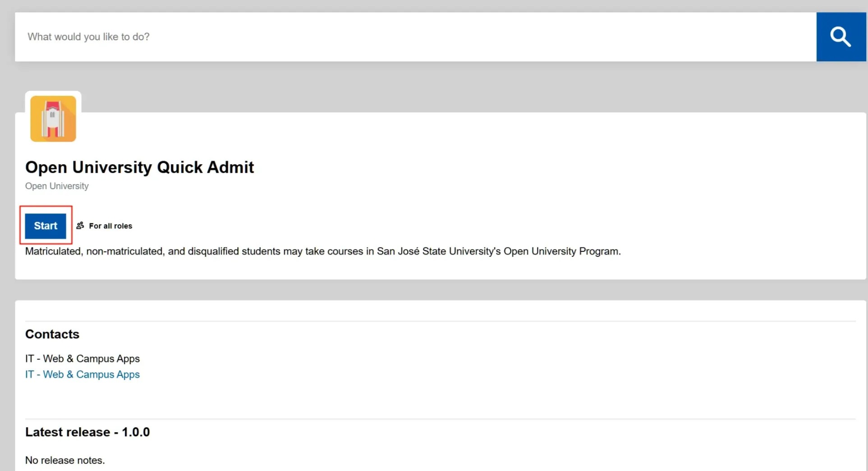Click 'Open University Program' at description end

[x=561, y=251]
